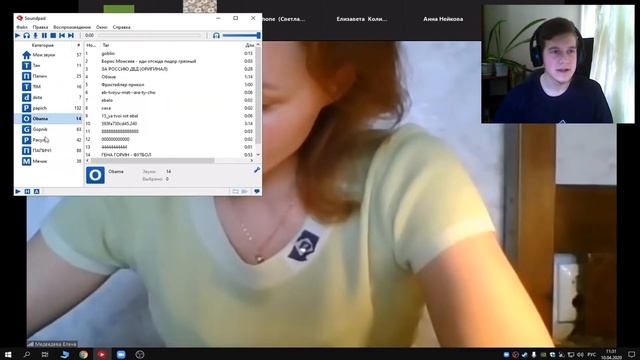This screenshot has height=360, width=640.
Task: Open the Справка menu
Action: click(x=121, y=27)
